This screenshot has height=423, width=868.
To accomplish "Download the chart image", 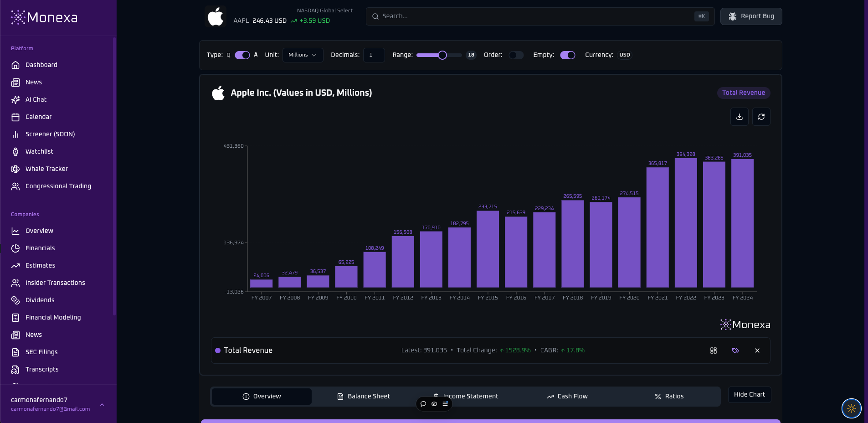I will click(740, 117).
